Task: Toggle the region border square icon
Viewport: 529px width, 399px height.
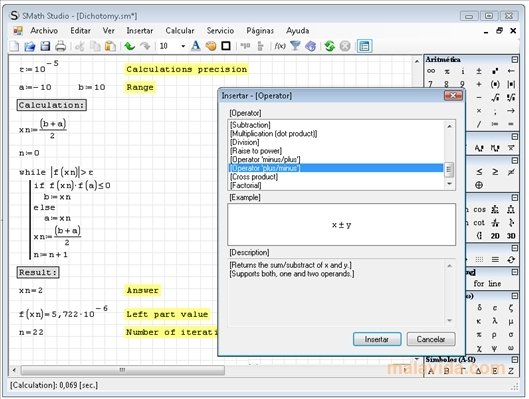Action: 226,46
